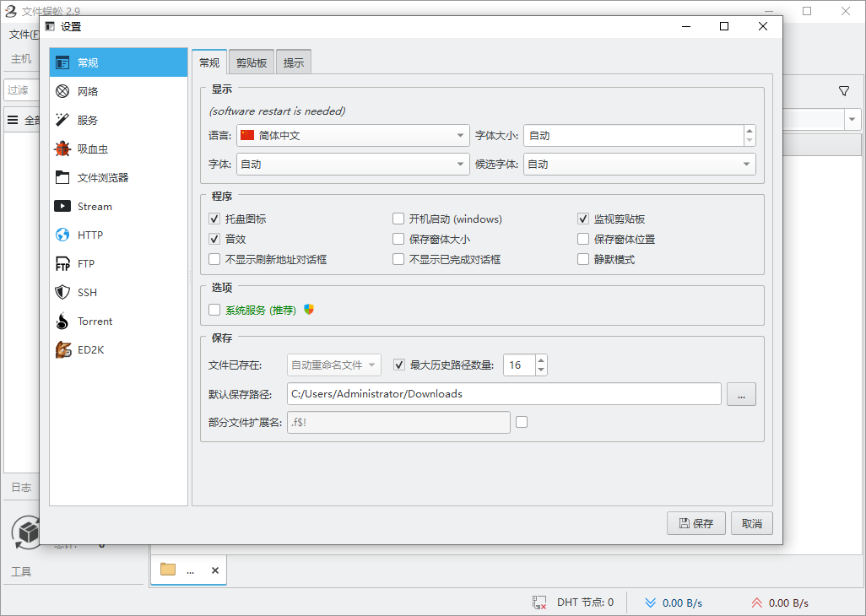Increase 字体大小 with up arrow

point(750,130)
